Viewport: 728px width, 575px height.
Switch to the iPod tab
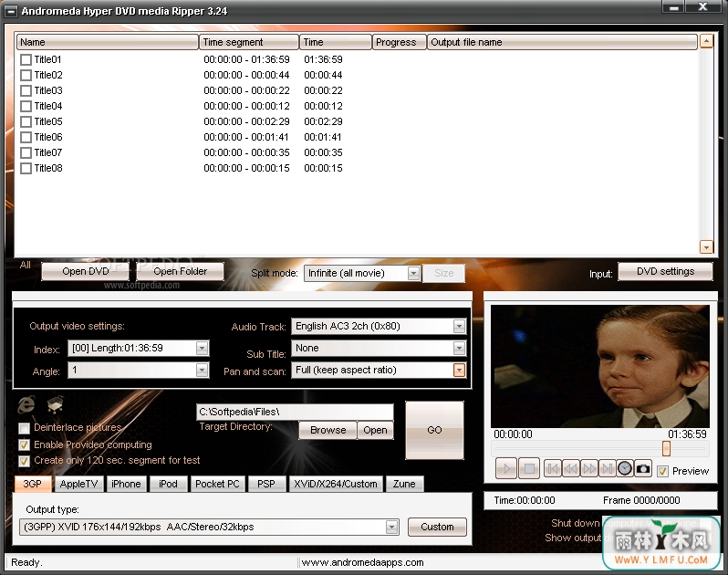click(168, 484)
